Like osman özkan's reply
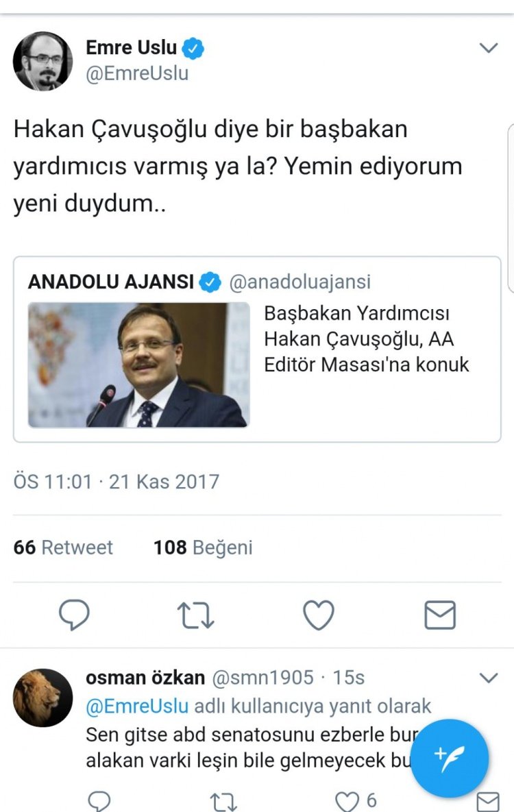The image size is (514, 812). (347, 801)
